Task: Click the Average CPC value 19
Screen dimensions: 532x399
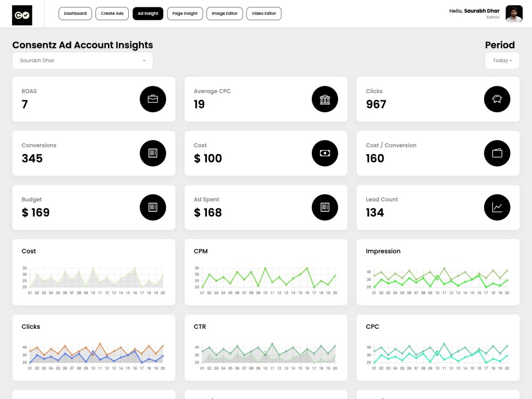Action: tap(199, 104)
